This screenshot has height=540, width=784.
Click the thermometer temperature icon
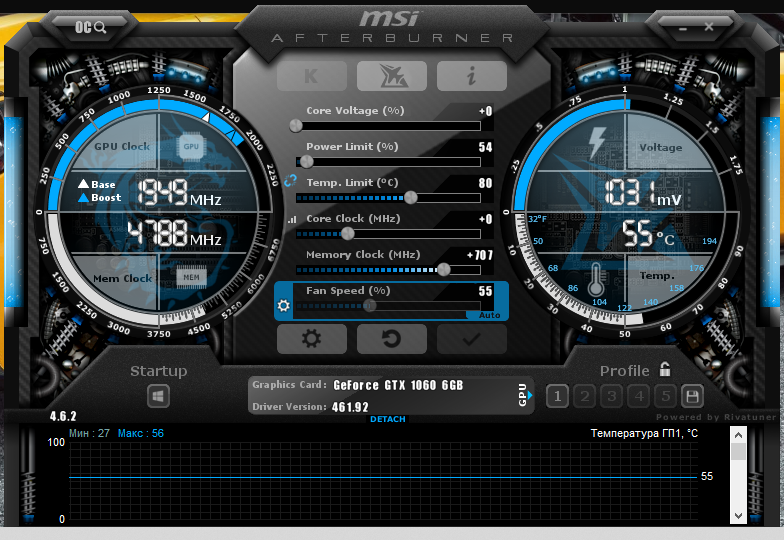point(595,280)
